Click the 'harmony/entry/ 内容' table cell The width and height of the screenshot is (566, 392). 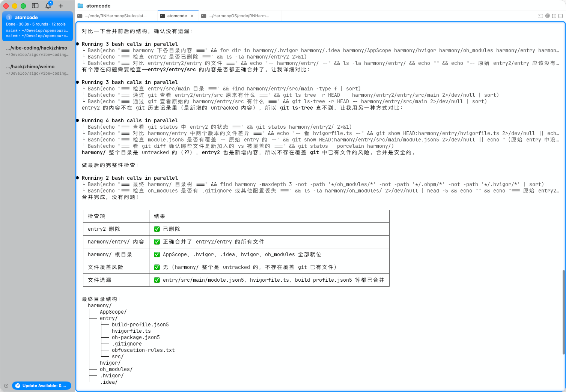pyautogui.click(x=116, y=242)
